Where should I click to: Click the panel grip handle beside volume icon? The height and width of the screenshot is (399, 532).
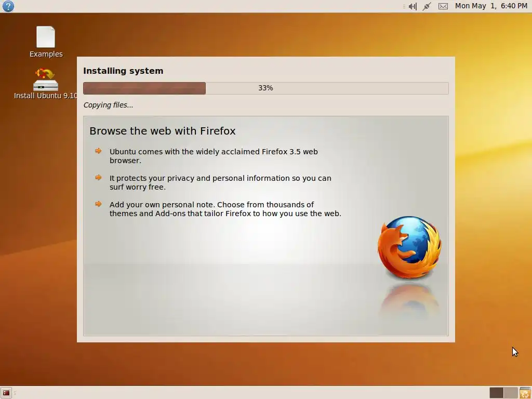coord(404,6)
